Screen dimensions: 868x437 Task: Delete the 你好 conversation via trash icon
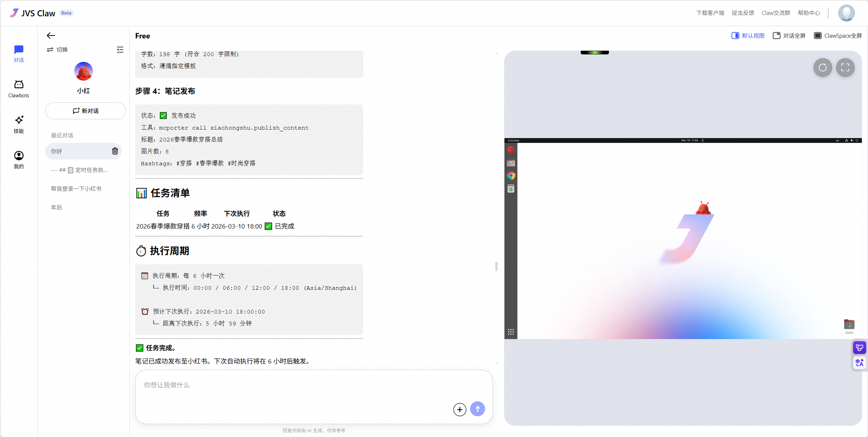point(115,151)
